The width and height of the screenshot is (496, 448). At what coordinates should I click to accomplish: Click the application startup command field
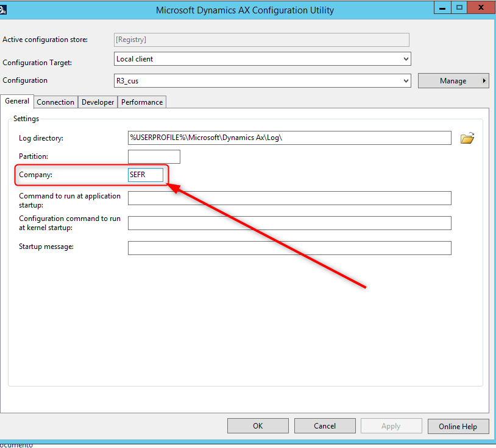pos(289,198)
